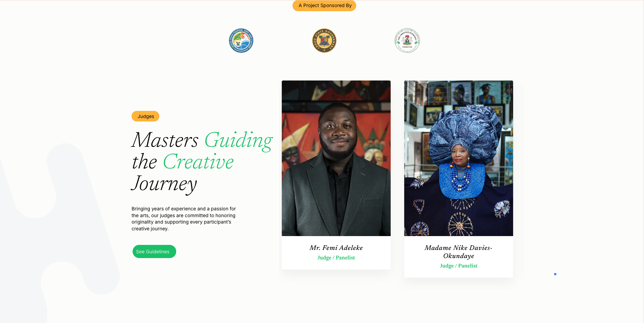Open the Lagos State Government seal

pyautogui.click(x=324, y=41)
